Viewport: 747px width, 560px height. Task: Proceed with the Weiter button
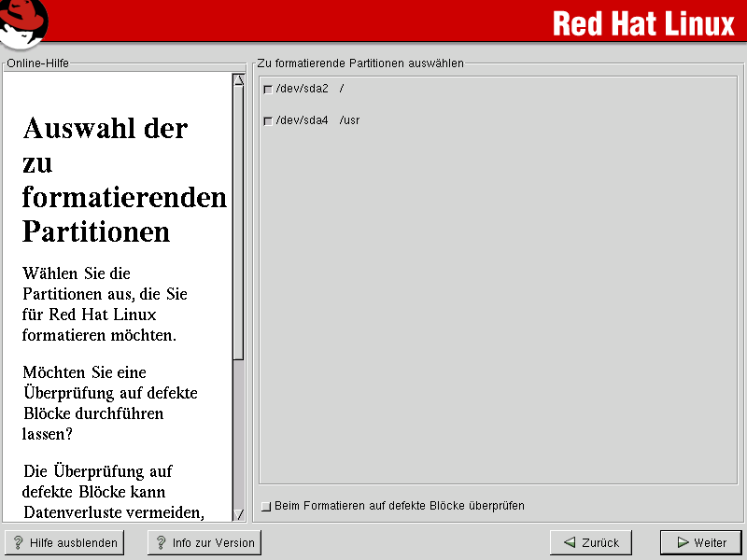(x=700, y=542)
